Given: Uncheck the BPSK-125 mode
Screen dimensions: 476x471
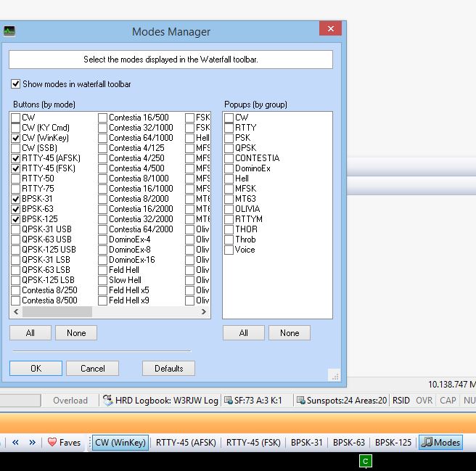Looking at the screenshot, I should (15, 219).
